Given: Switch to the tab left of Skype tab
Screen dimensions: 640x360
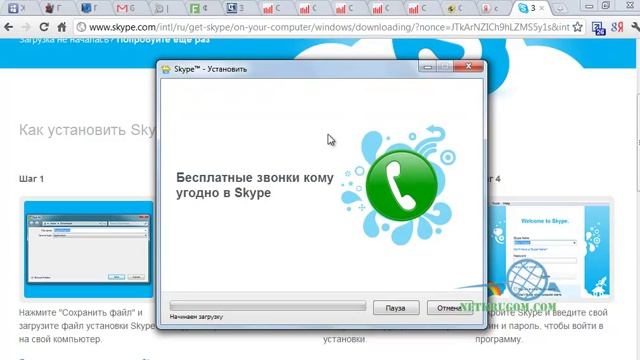Looking at the screenshot, I should point(491,8).
